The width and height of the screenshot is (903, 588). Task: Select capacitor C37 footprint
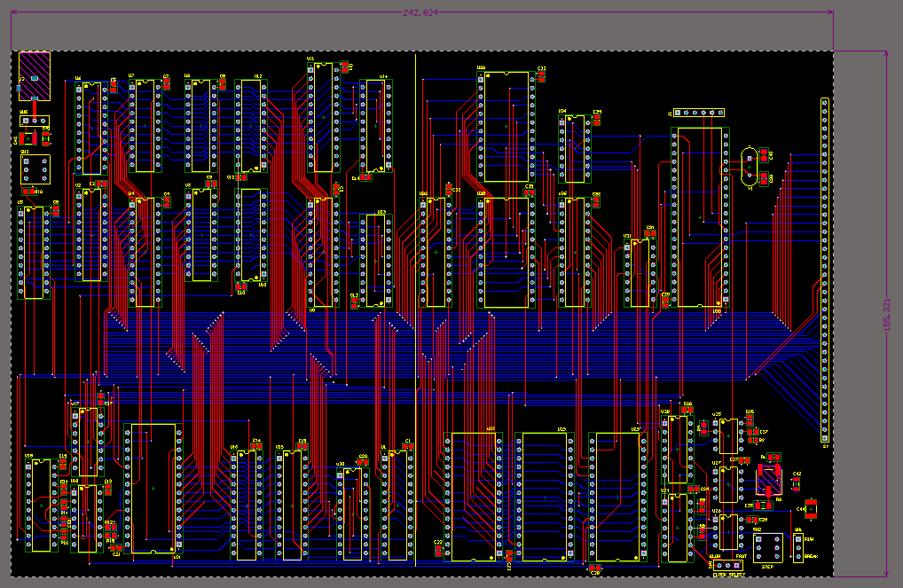[x=753, y=431]
